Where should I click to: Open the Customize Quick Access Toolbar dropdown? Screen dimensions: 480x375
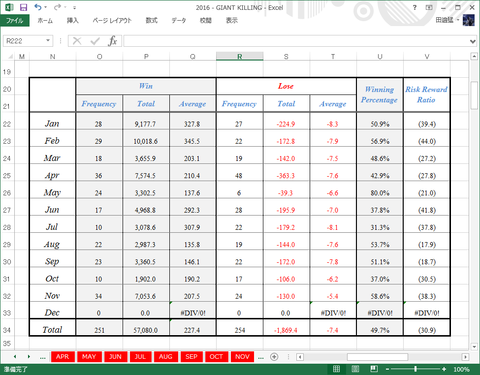74,8
